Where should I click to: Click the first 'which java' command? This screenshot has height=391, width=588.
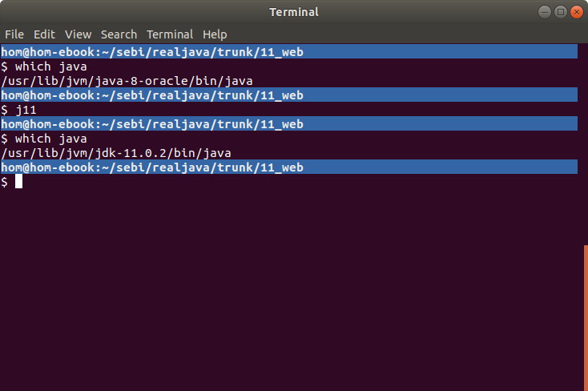51,67
